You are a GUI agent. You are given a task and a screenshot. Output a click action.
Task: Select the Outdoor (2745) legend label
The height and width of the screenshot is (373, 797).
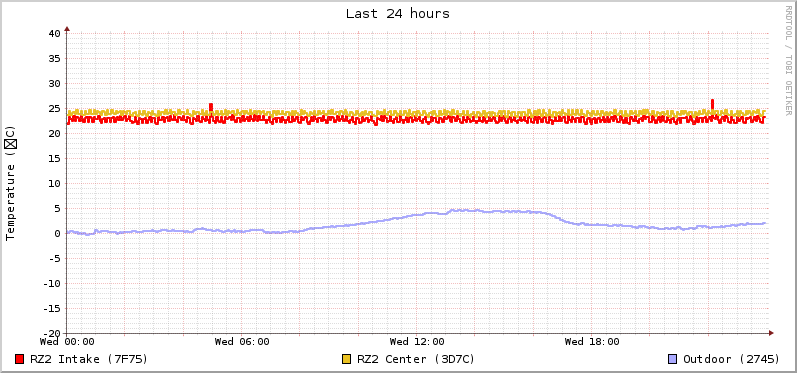pos(731,359)
